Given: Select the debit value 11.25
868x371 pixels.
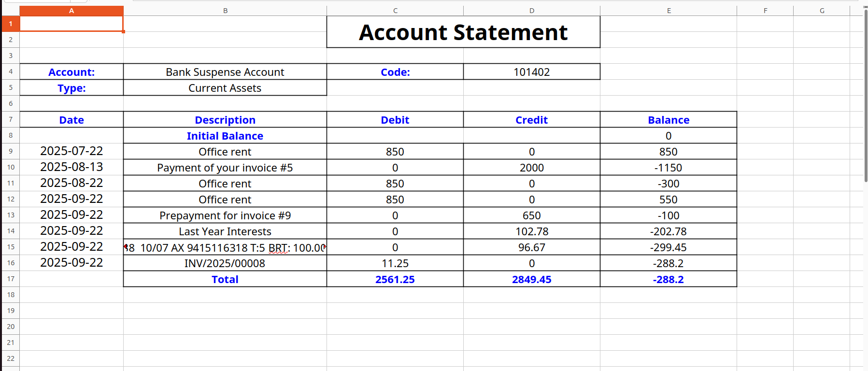Looking at the screenshot, I should pyautogui.click(x=395, y=263).
